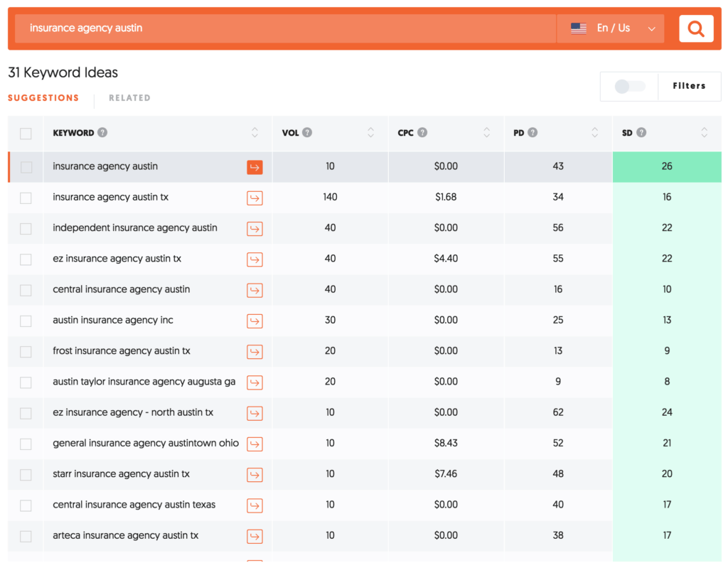Open arrow icon for arteca insurance agency austin tx
The height and width of the screenshot is (568, 728).
click(255, 537)
